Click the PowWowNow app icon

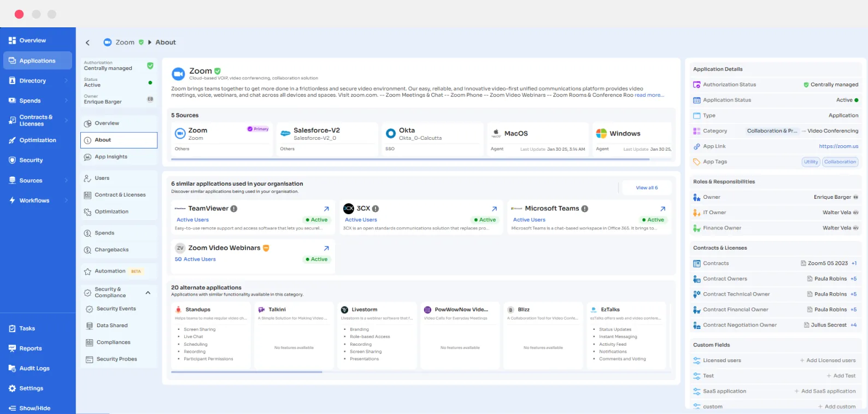(x=427, y=310)
